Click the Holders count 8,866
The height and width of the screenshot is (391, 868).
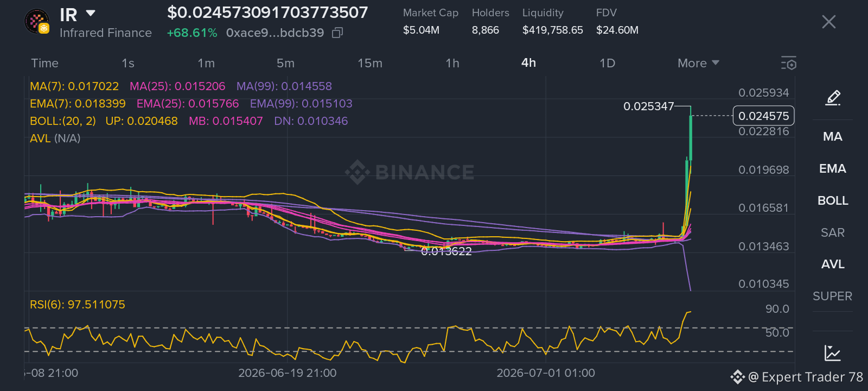(486, 30)
